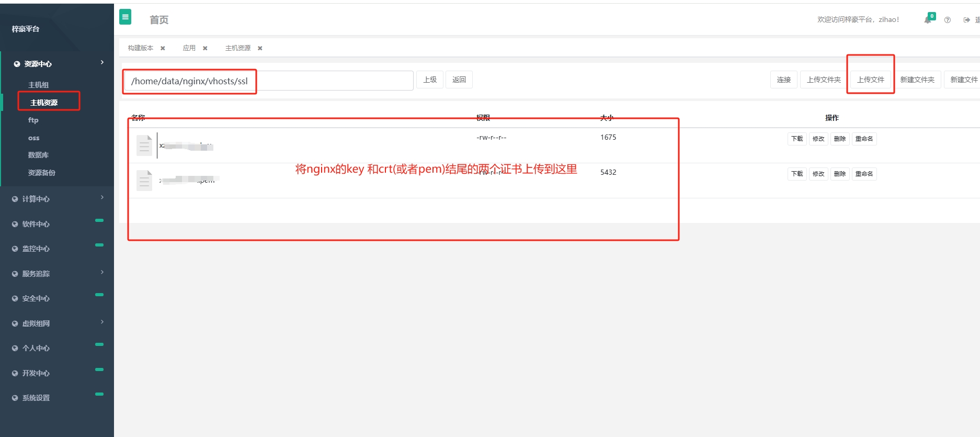Expand the 虚拟组网 chevron
Screen dimensions: 980x437
tap(102, 322)
